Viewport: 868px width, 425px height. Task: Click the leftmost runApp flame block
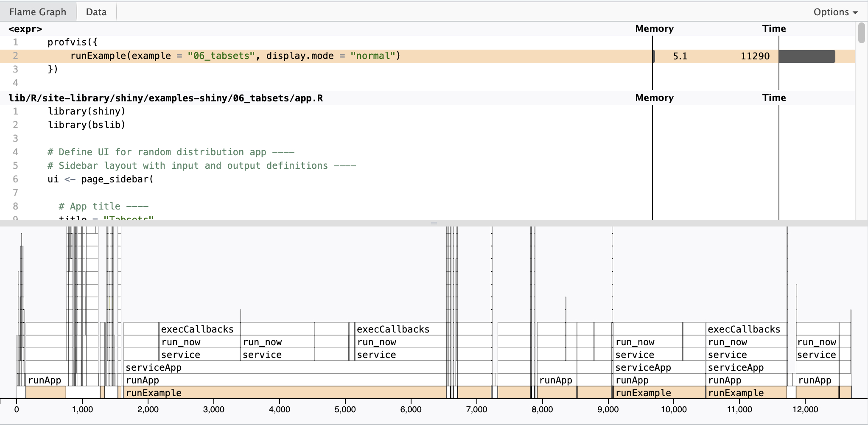[x=45, y=380]
